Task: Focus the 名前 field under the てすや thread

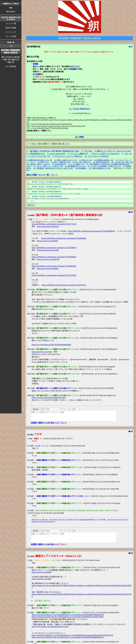Action: point(51,531)
